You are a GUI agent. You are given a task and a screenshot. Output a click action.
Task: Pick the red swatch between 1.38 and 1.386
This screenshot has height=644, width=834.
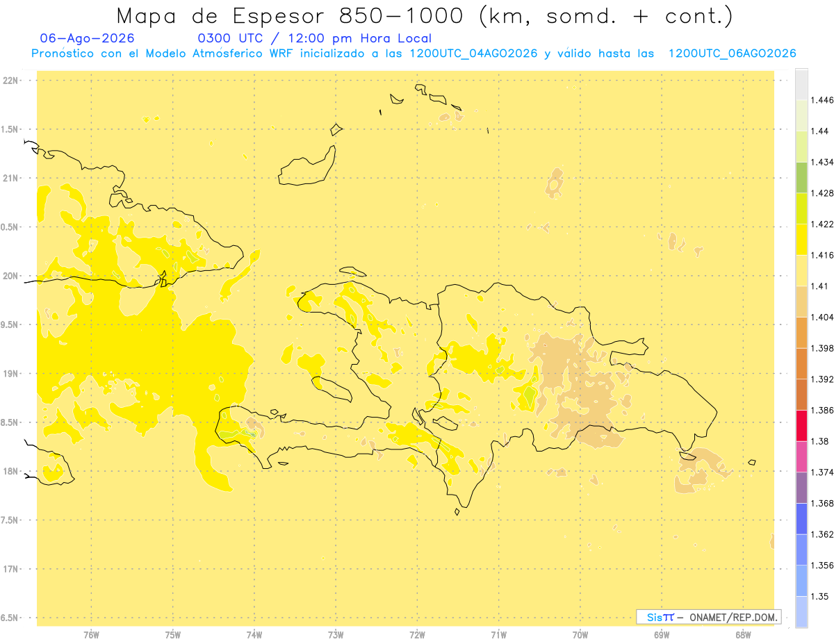click(801, 425)
